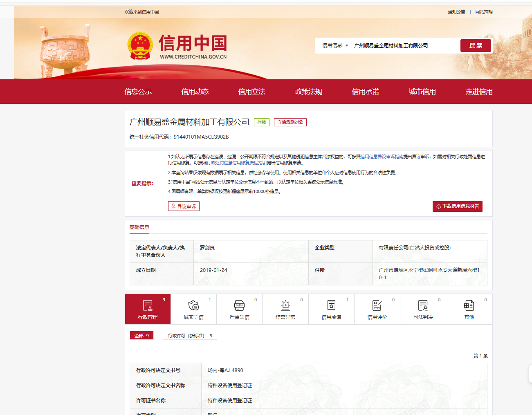Click the 其他 category icon
Image resolution: width=532 pixels, height=415 pixels.
pyautogui.click(x=469, y=305)
